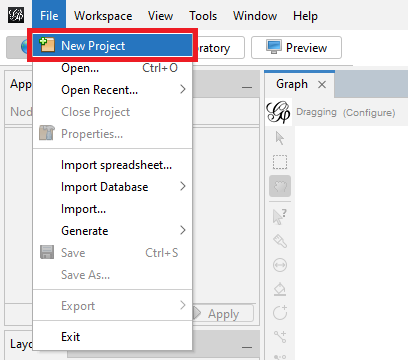Image resolution: width=408 pixels, height=360 pixels.
Task: Choose Exit from File menu
Action: (112, 337)
